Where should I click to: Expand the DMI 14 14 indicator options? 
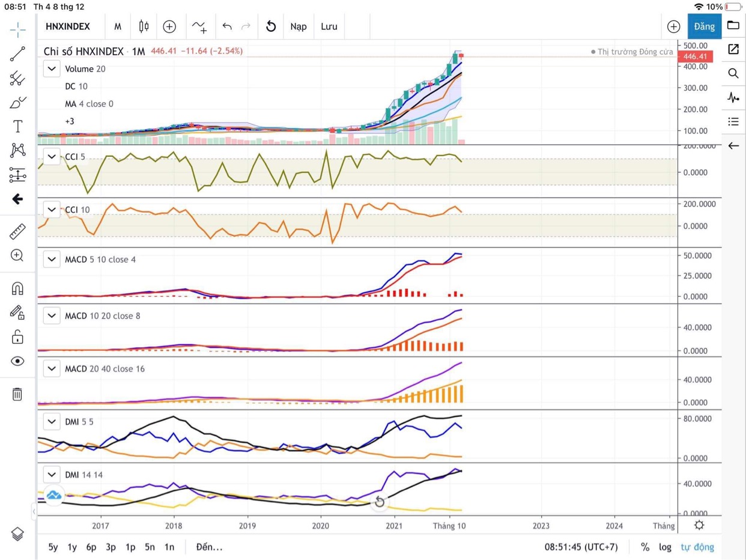[52, 475]
